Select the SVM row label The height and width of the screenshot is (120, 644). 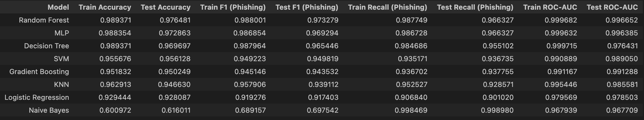[x=61, y=59]
